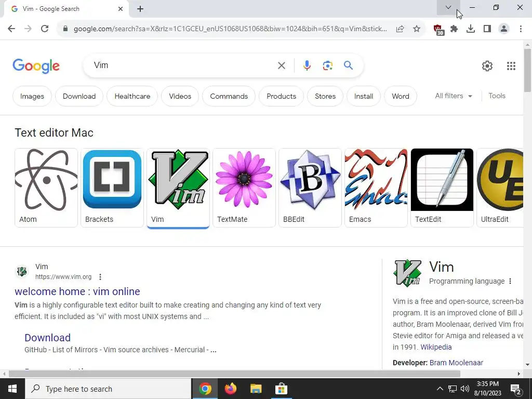
Task: Open the uBlock extension icon showing 30
Action: [x=438, y=30]
